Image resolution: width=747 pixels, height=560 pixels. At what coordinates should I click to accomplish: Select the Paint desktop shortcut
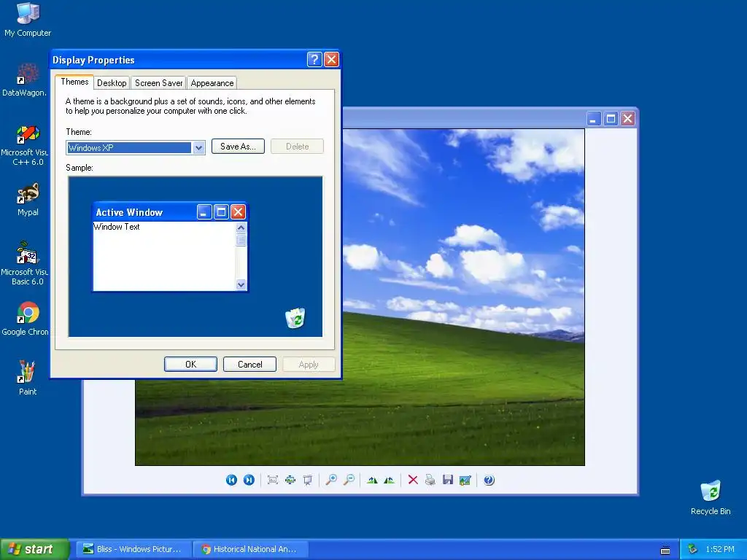[27, 378]
